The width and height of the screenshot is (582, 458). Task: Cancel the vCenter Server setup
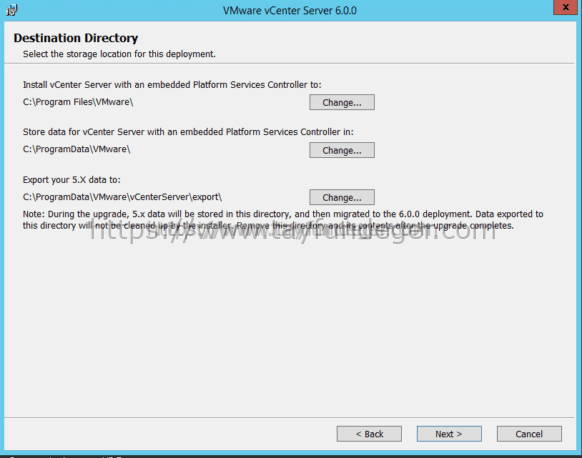(529, 434)
